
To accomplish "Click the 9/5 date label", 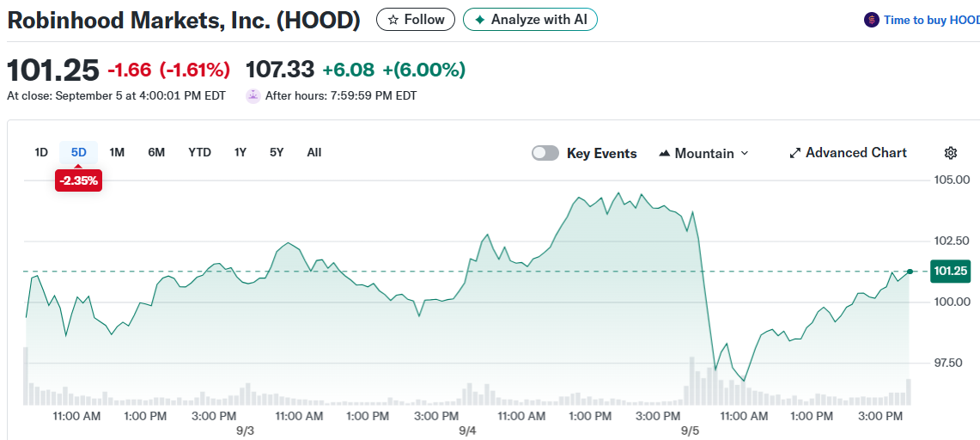I will pos(690,431).
